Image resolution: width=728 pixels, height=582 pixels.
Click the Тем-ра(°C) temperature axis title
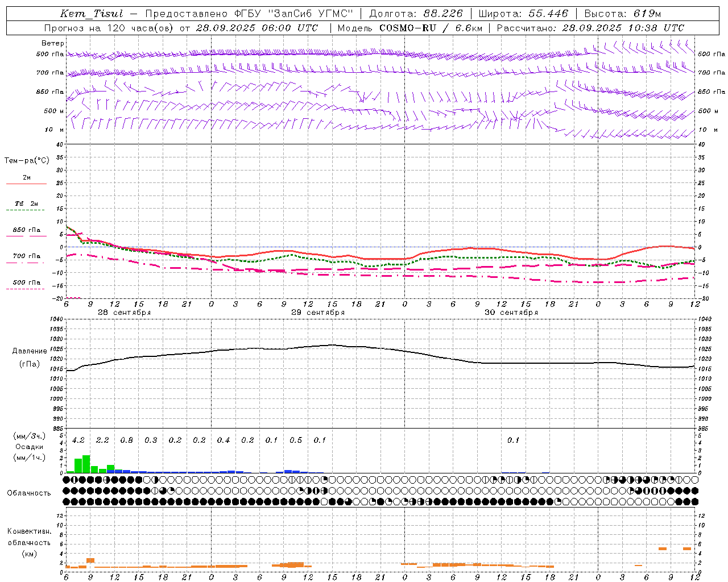27,161
